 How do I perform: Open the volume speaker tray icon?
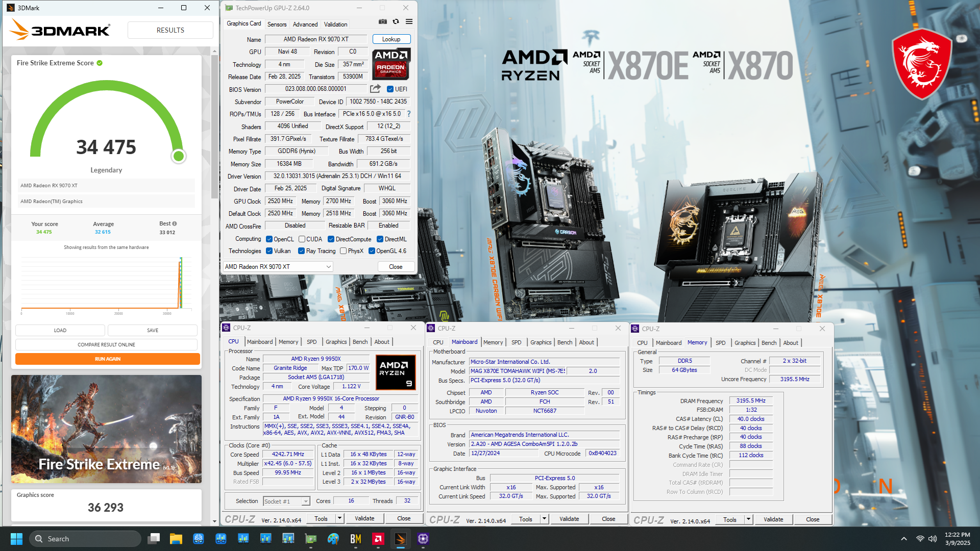point(933,539)
